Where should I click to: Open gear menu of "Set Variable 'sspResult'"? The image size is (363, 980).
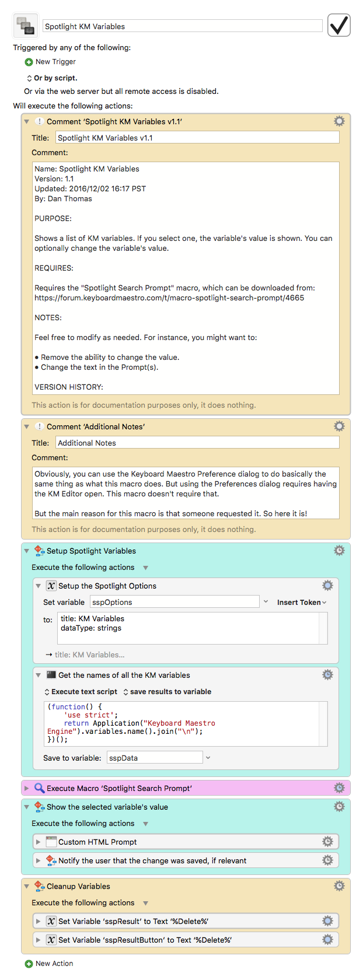coord(327,921)
